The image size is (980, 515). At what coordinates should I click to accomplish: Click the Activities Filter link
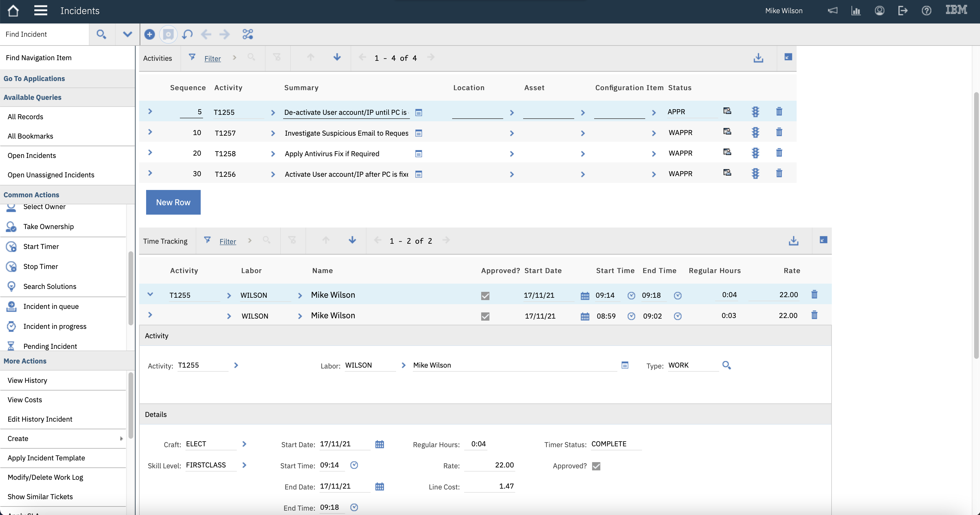pos(212,59)
